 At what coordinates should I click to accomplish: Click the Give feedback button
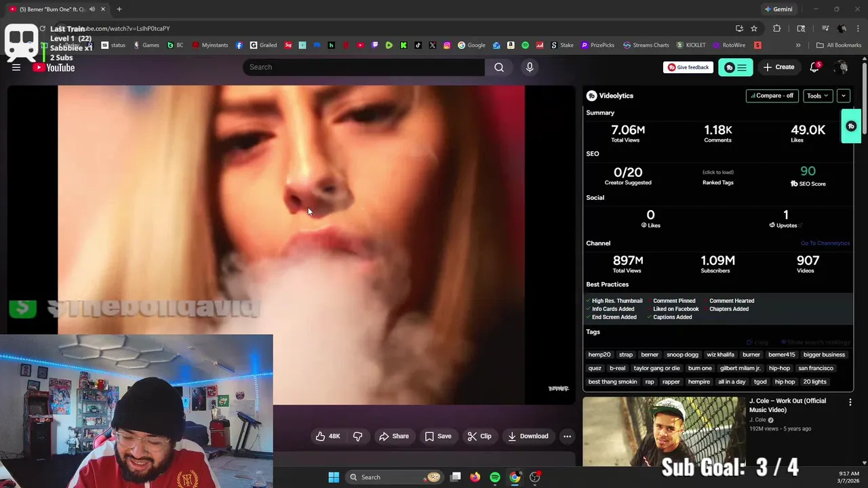tap(688, 67)
